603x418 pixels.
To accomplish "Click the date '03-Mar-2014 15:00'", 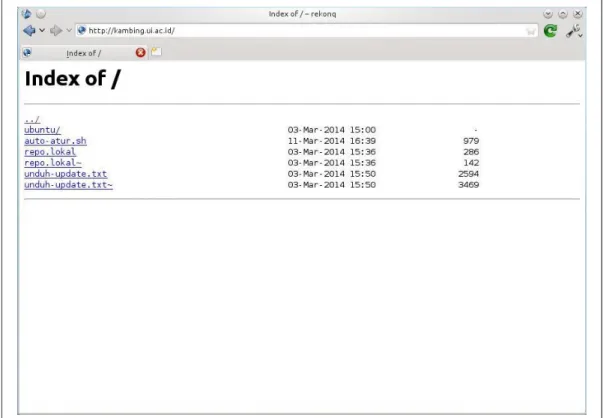I will point(331,130).
